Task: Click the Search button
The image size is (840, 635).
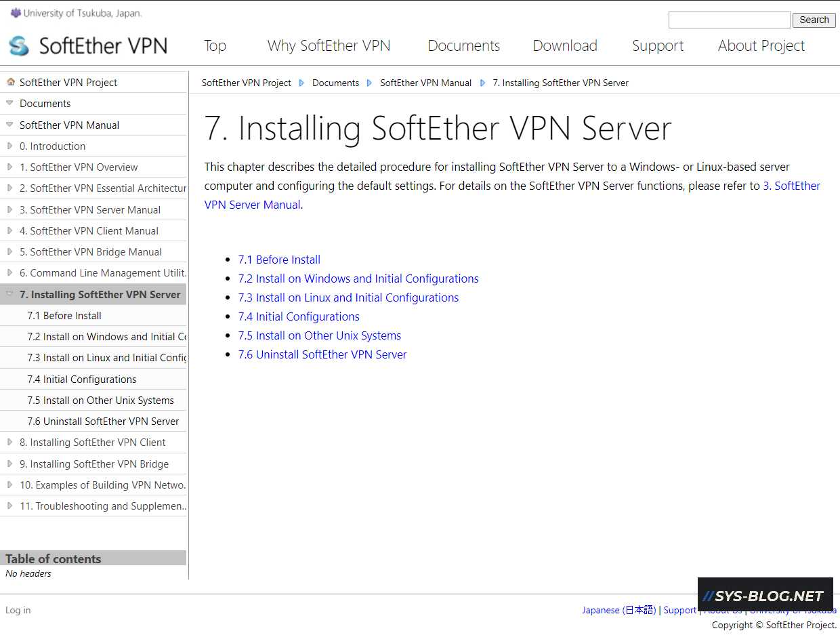Action: [x=814, y=20]
